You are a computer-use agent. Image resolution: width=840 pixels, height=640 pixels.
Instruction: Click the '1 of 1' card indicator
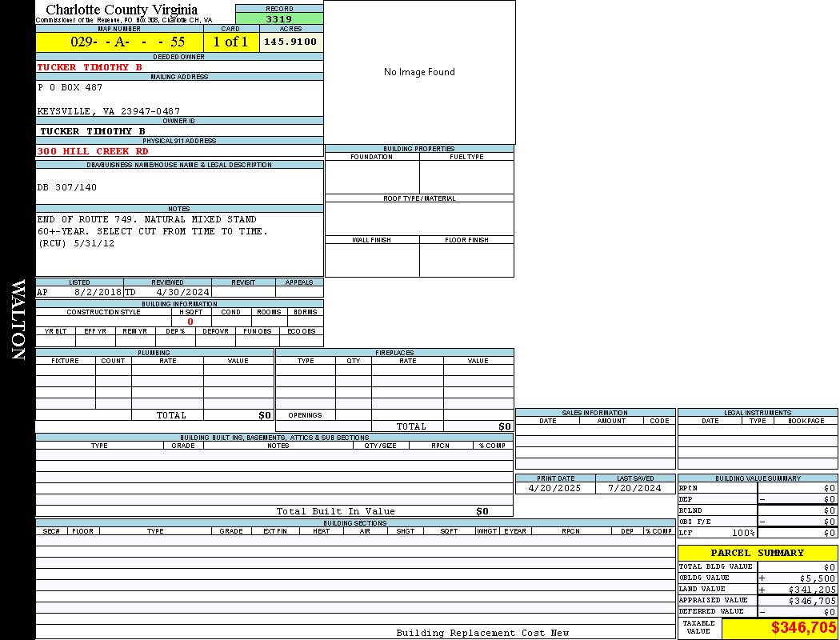(x=230, y=42)
